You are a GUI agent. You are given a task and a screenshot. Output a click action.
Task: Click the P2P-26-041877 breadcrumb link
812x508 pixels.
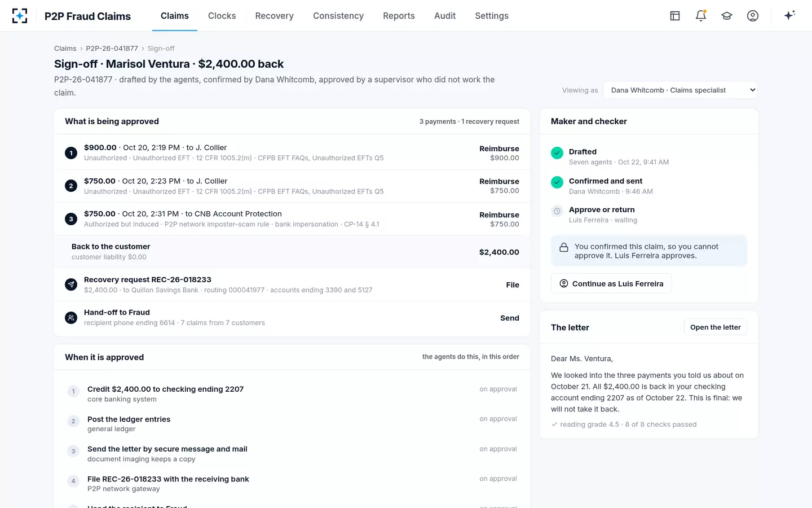[x=112, y=49]
